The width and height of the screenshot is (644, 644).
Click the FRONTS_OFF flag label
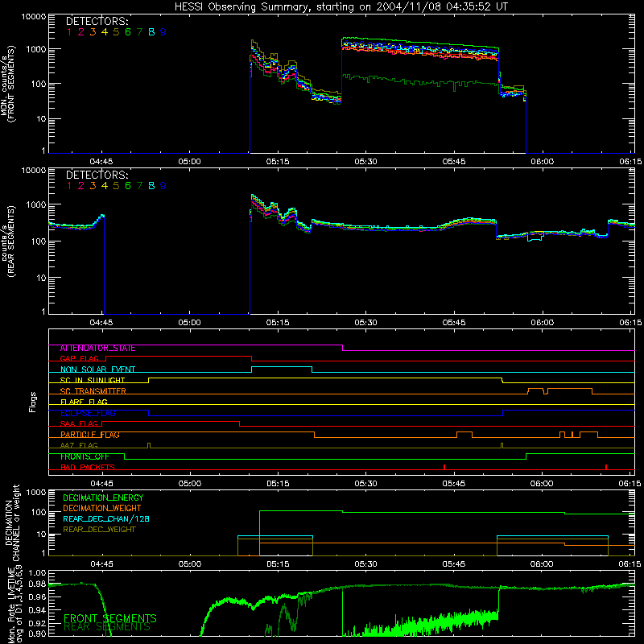[x=85, y=456]
